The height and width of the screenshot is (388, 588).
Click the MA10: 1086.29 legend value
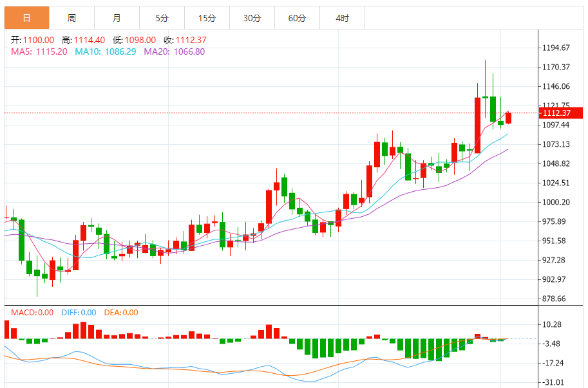click(106, 51)
